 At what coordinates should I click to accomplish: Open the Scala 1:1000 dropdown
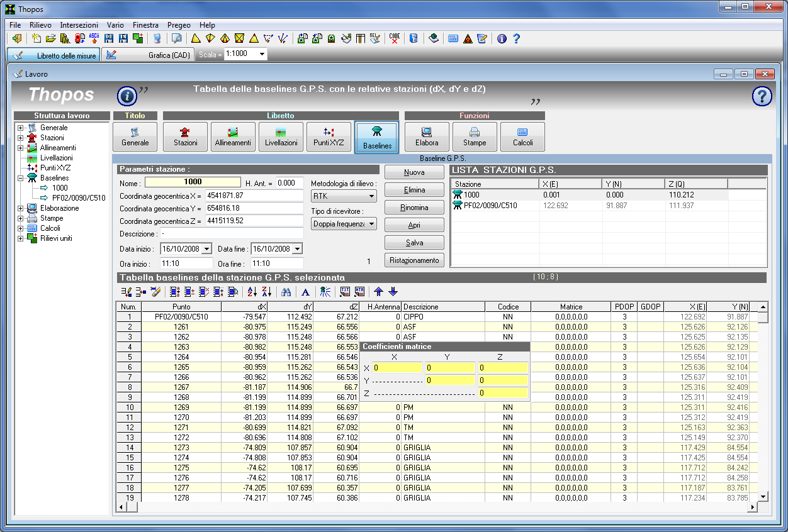(x=262, y=54)
